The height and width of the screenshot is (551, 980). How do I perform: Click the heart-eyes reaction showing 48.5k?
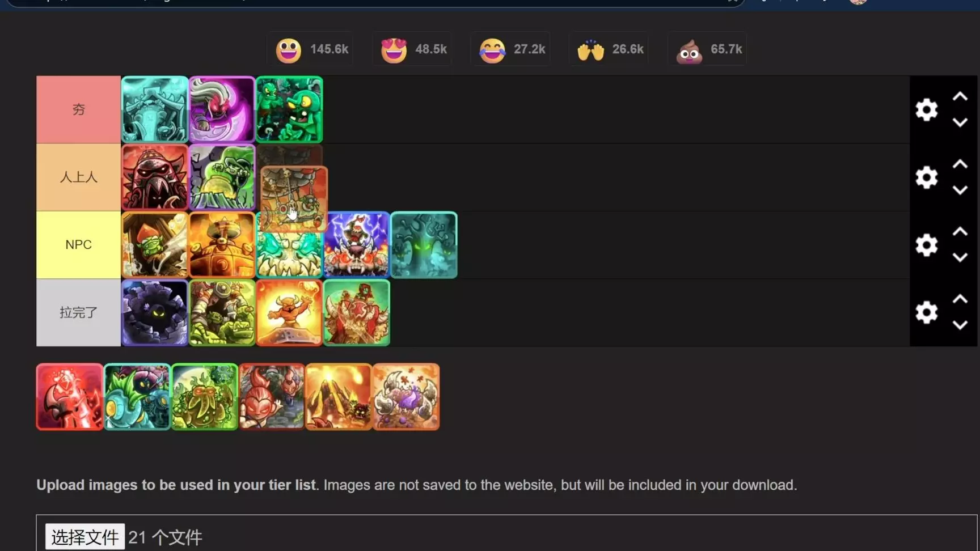(413, 49)
